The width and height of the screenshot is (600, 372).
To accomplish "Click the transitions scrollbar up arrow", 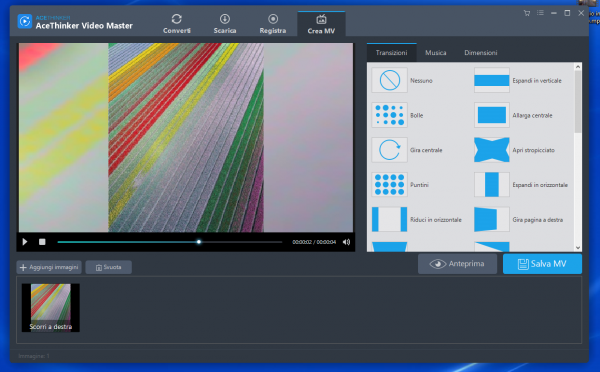I will (x=578, y=67).
